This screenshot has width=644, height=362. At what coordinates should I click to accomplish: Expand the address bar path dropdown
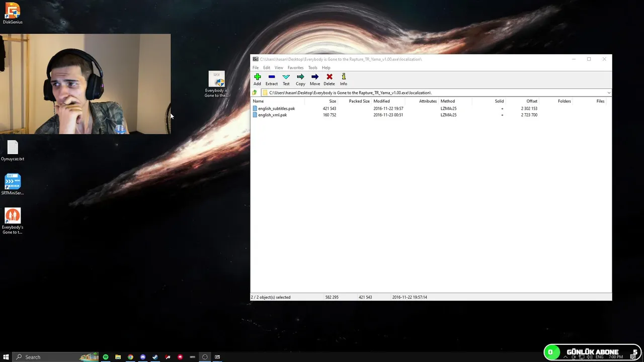pos(609,93)
